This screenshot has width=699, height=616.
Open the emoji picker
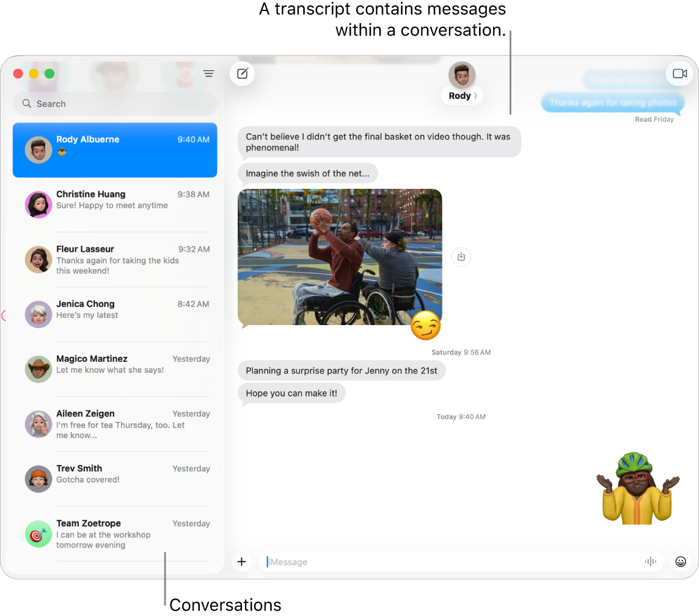tap(681, 562)
